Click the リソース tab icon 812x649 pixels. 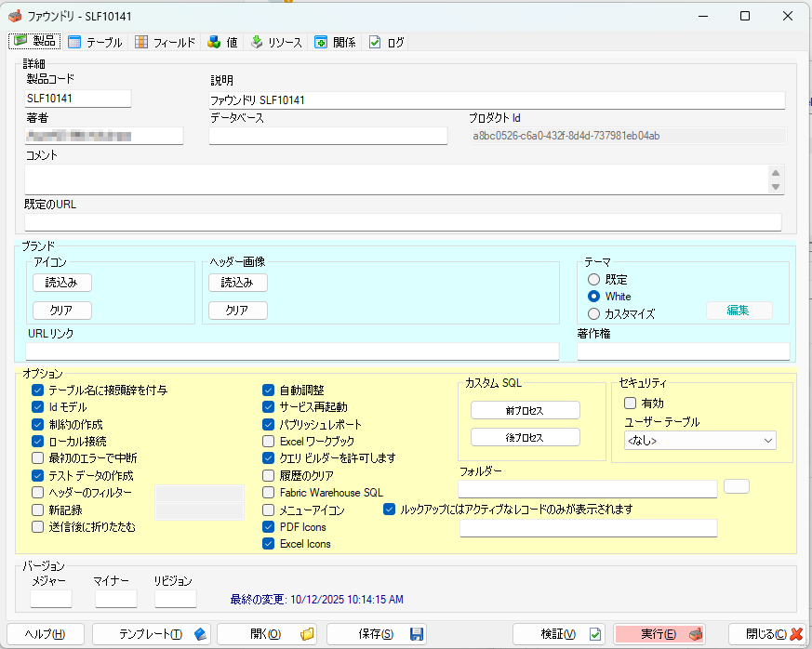[257, 42]
